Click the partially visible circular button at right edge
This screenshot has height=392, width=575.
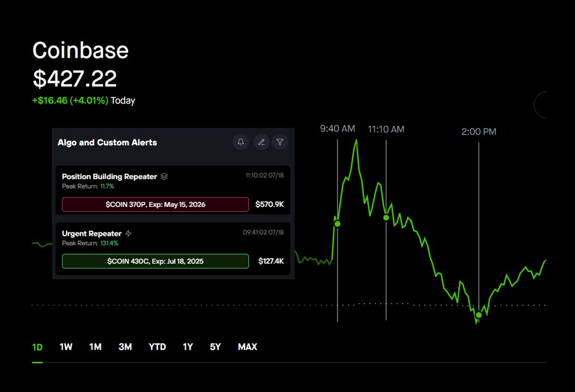point(541,105)
